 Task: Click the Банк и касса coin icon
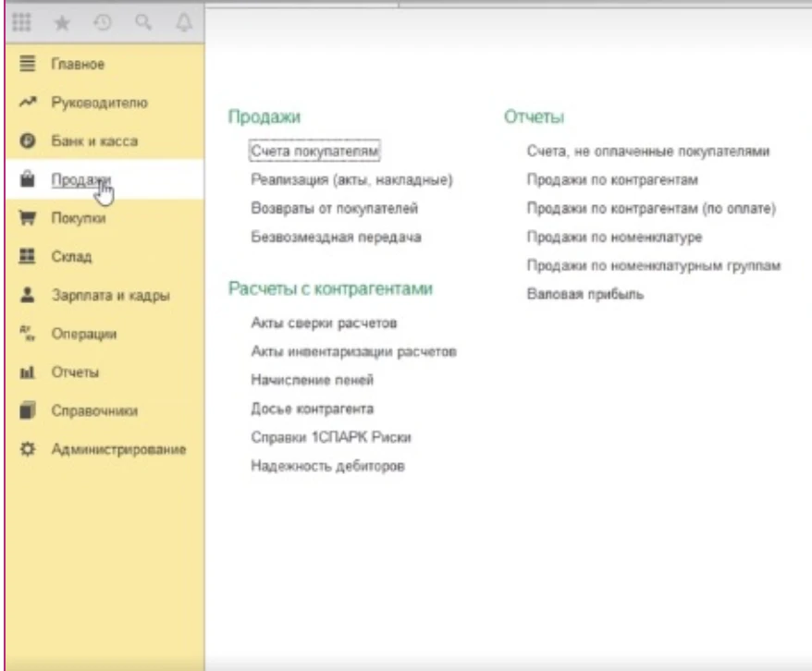click(x=28, y=141)
